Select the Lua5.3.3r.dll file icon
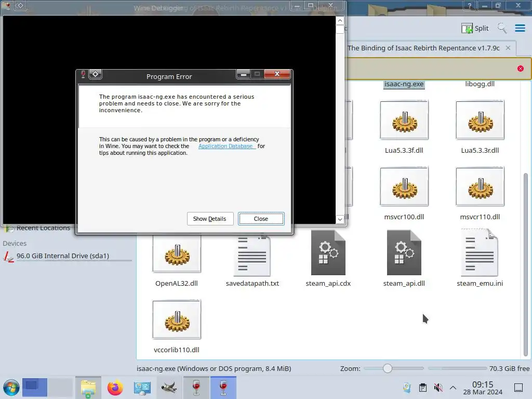Viewport: 532px width, 399px height. point(480,120)
